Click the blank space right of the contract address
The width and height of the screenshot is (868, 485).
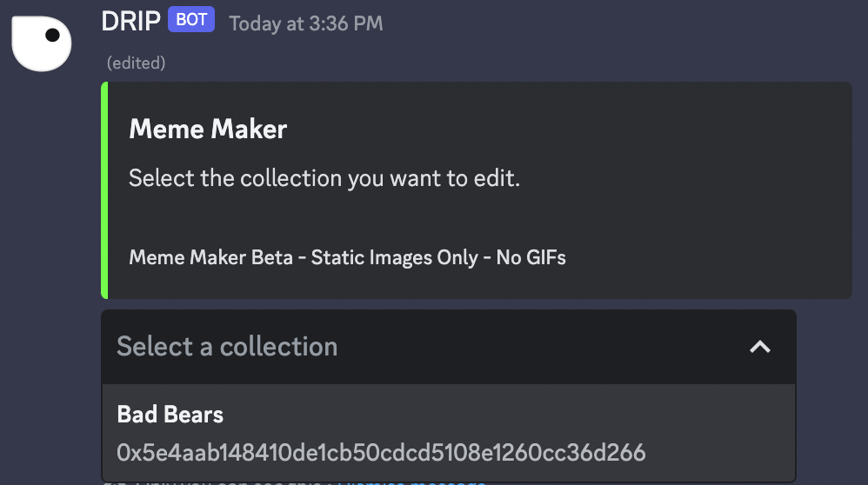(722, 452)
